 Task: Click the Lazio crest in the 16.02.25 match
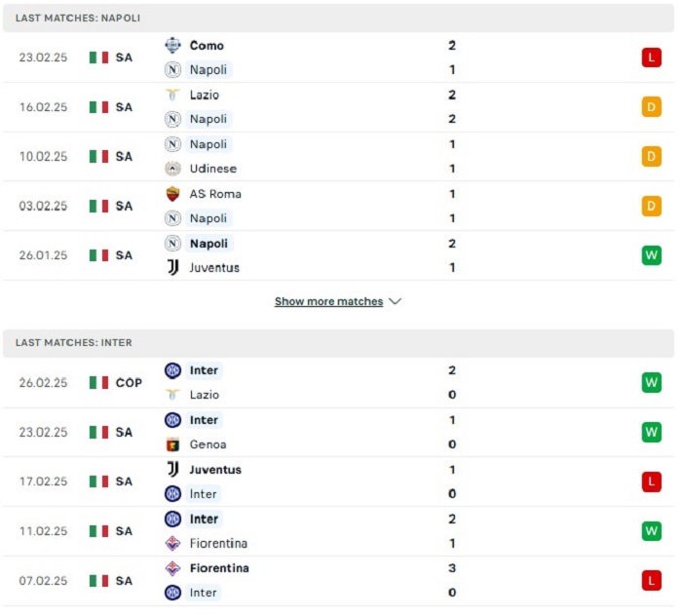point(172,95)
